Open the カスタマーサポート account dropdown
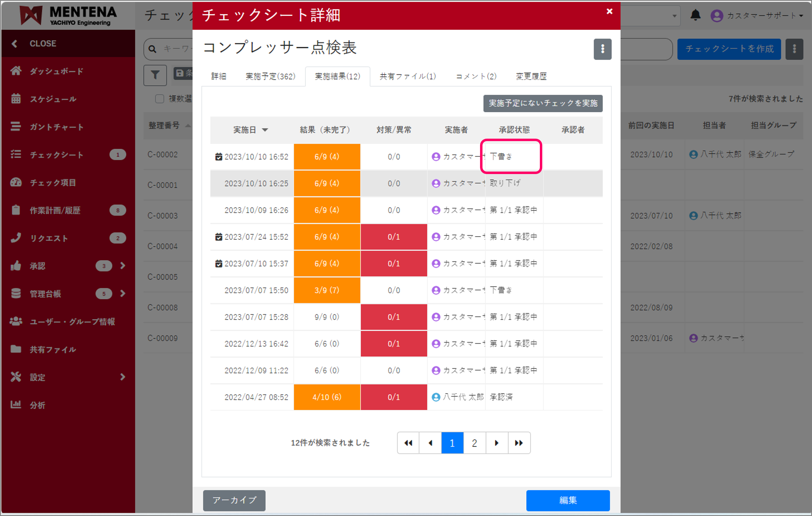Screen dimensions: 812x516 click(x=758, y=15)
